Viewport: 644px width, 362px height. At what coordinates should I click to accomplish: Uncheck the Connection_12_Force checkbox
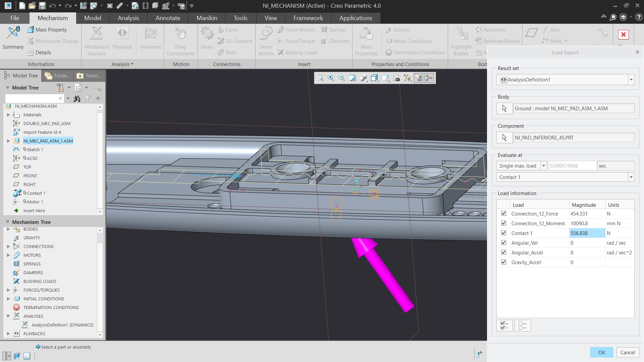click(503, 214)
